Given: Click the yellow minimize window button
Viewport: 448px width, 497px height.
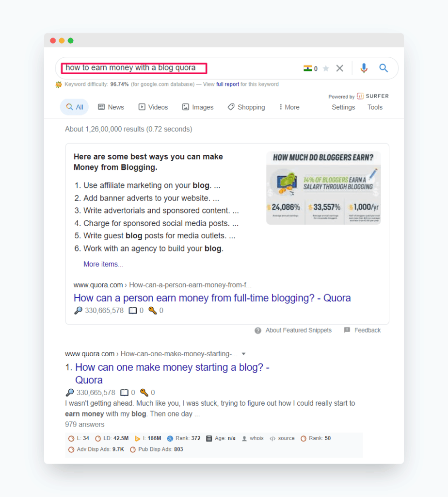Looking at the screenshot, I should pos(62,41).
